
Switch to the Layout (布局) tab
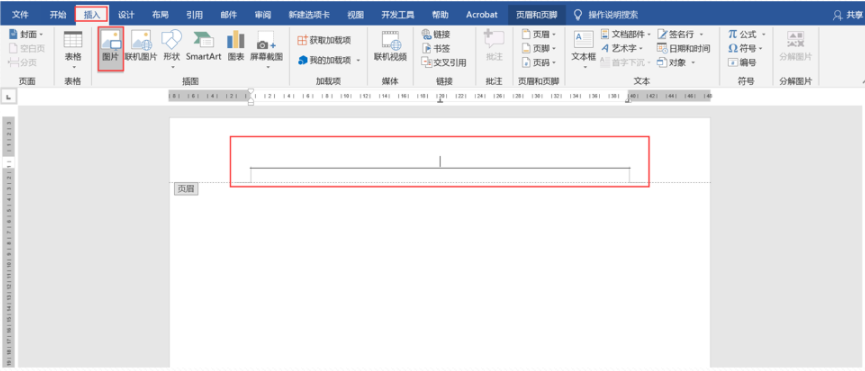point(161,15)
